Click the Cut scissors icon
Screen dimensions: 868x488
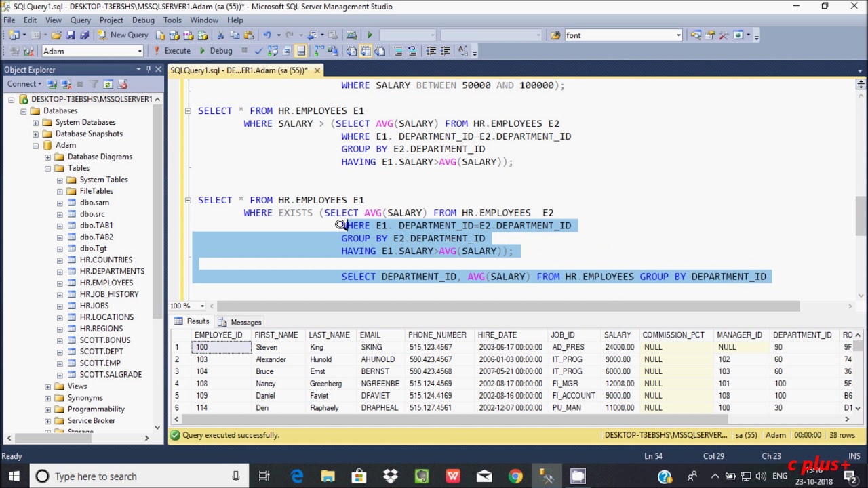(220, 35)
